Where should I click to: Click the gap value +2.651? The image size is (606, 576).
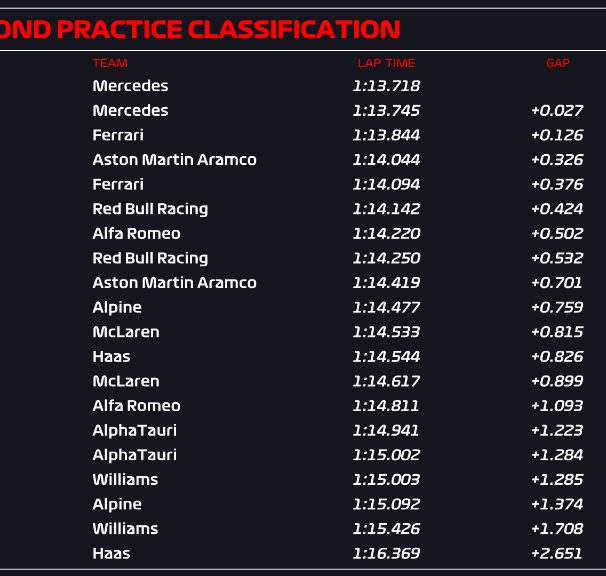click(557, 554)
